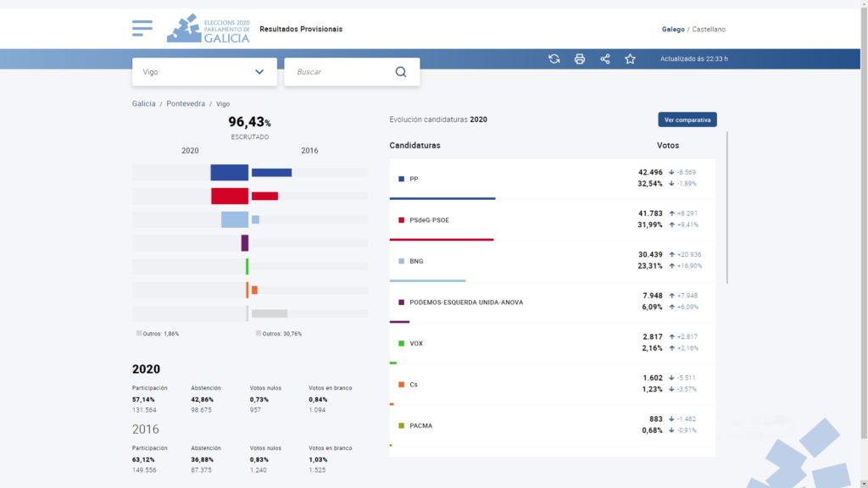
Task: Type in the Buscar search field
Action: coord(339,72)
